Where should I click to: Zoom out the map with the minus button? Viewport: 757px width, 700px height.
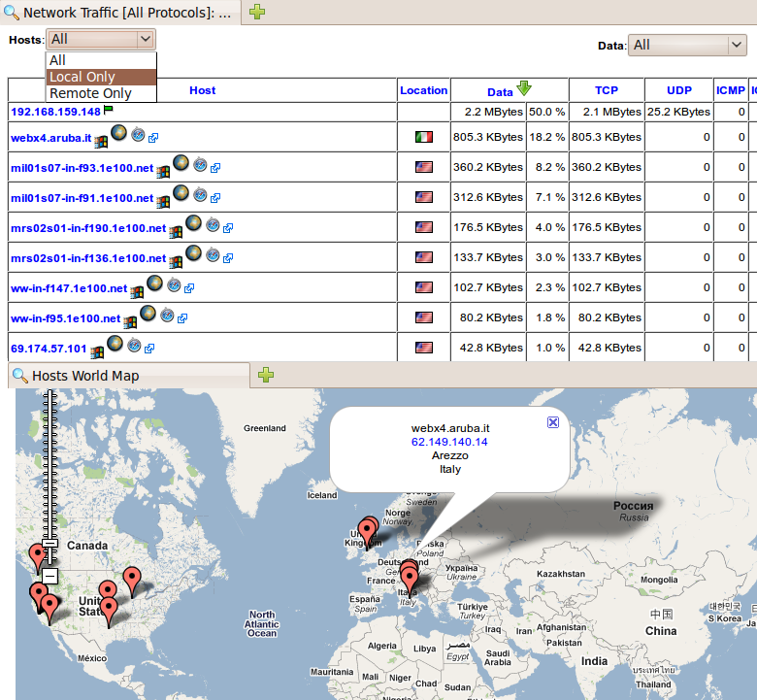coord(49,576)
